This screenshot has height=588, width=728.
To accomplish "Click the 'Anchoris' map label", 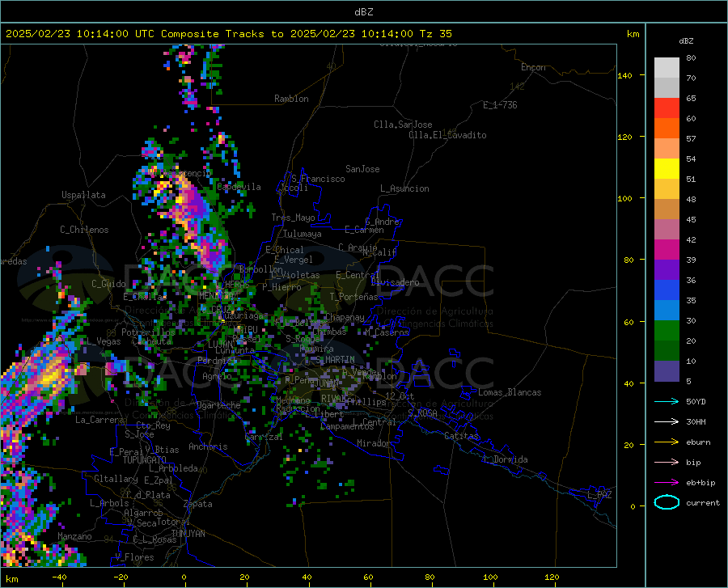I will [x=208, y=446].
